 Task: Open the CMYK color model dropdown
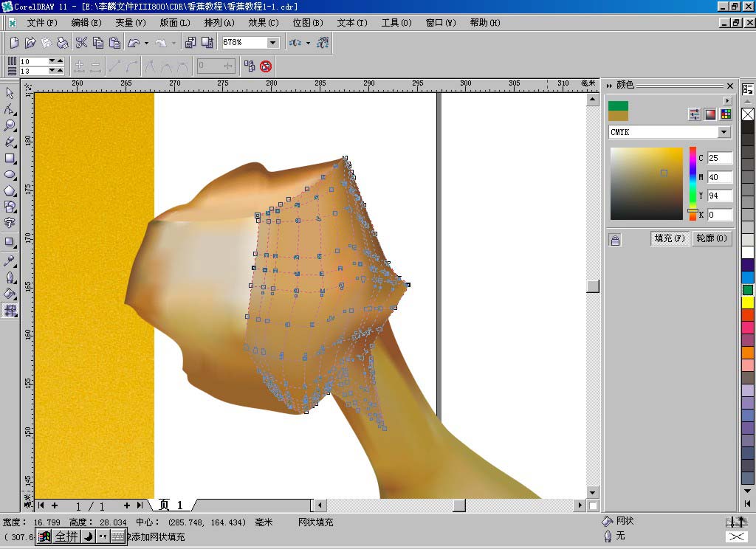coord(724,132)
